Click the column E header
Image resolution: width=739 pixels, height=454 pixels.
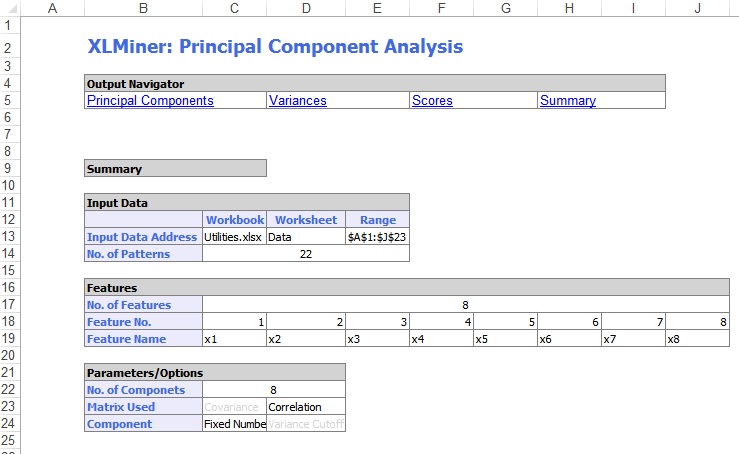[376, 8]
